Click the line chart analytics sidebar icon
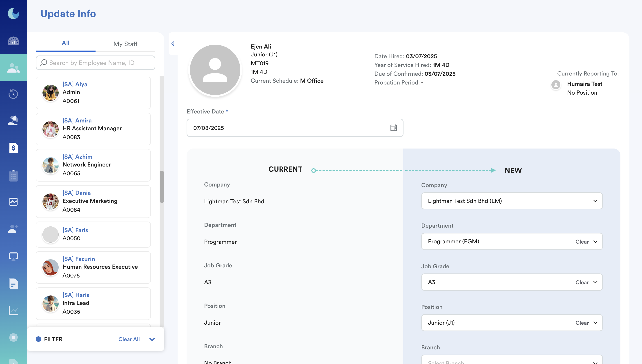This screenshot has height=364, width=642. (x=13, y=310)
